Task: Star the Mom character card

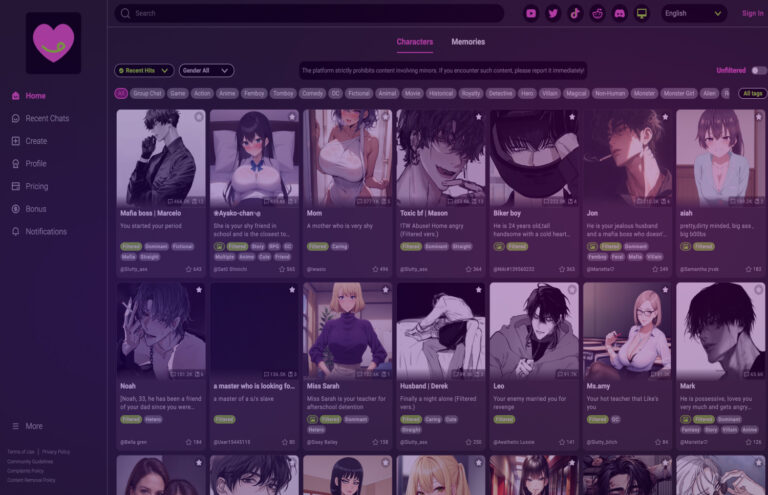Action: point(385,117)
